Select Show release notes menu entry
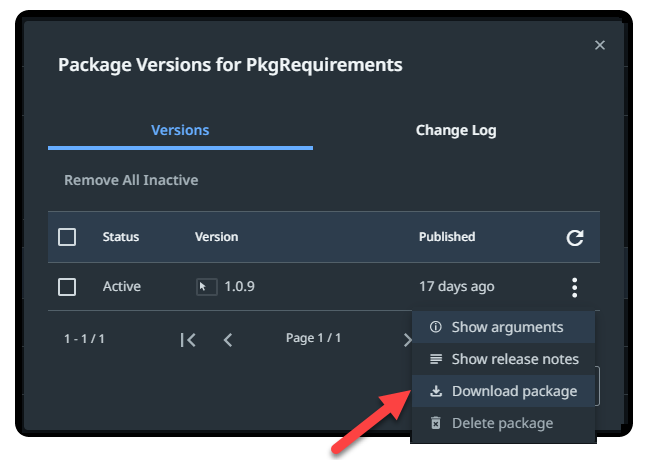This screenshot has width=654, height=460. pos(514,359)
